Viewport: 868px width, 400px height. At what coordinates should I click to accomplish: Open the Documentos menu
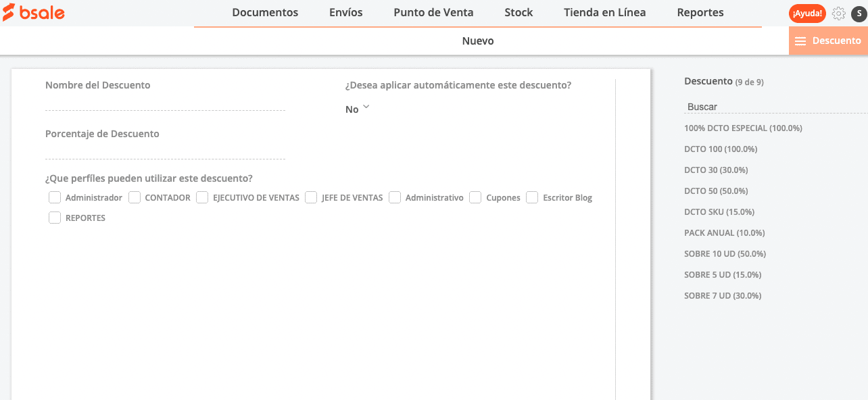(265, 13)
